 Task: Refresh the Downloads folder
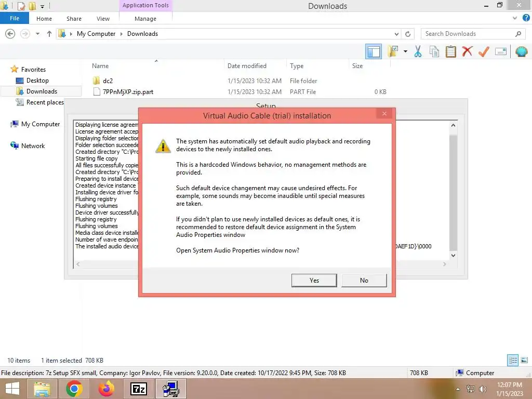(x=408, y=34)
